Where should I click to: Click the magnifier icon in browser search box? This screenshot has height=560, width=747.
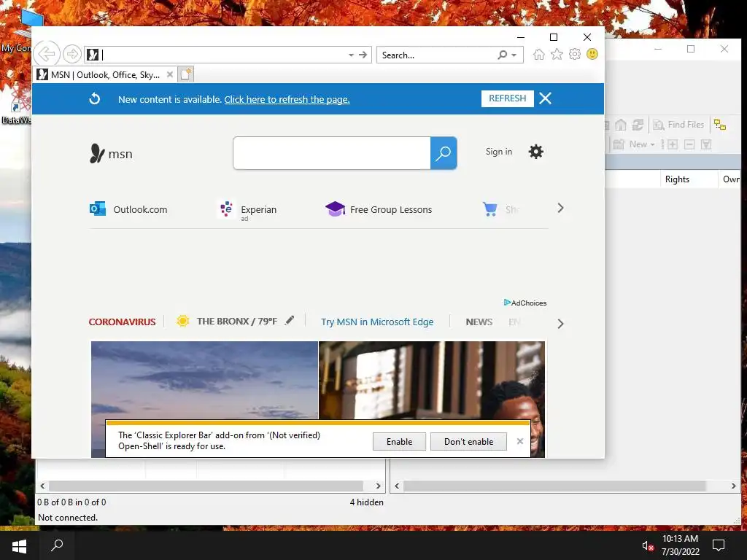[502, 55]
